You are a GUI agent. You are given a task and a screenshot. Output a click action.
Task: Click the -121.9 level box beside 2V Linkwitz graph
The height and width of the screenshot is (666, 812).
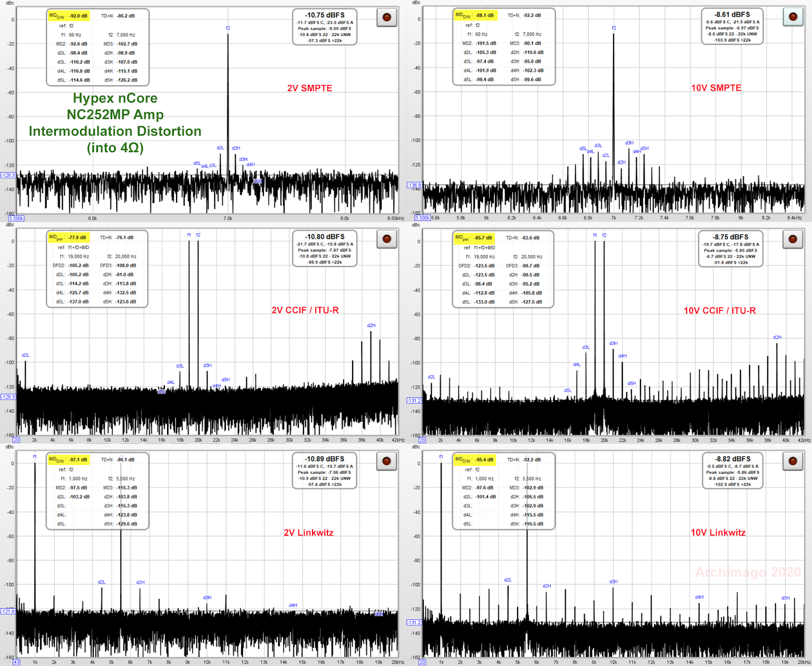click(8, 611)
